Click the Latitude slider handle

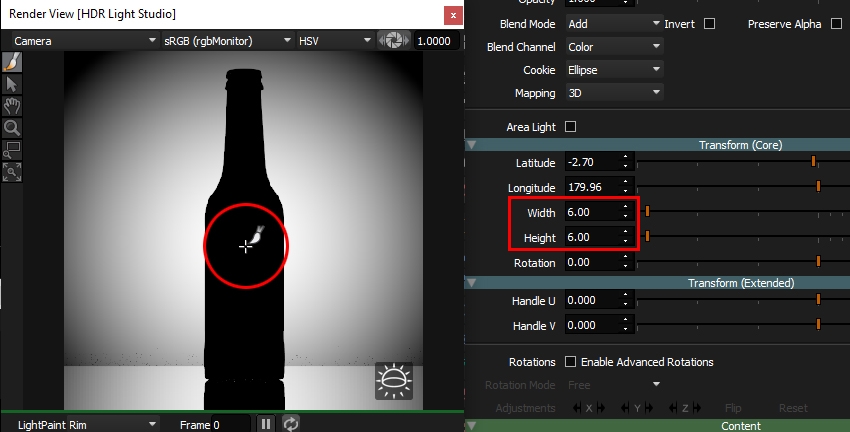tap(813, 161)
